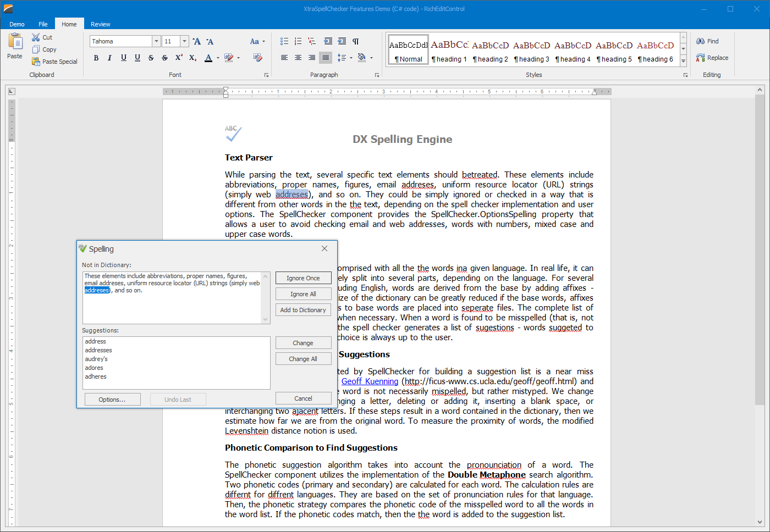
Task: Apply highlight color with the text highlight icon
Action: [x=227, y=58]
